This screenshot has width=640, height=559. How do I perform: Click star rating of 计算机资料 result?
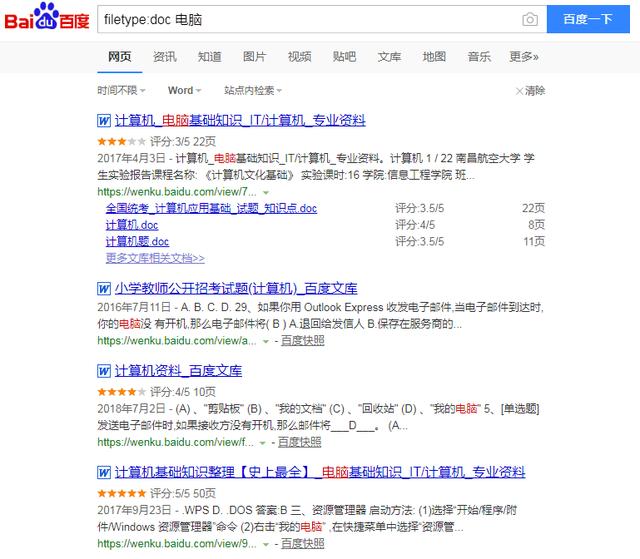tap(121, 392)
